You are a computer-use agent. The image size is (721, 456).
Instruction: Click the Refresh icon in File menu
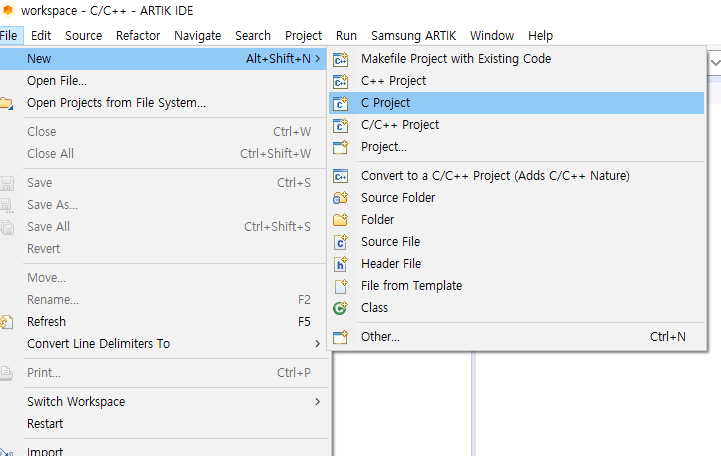click(6, 322)
